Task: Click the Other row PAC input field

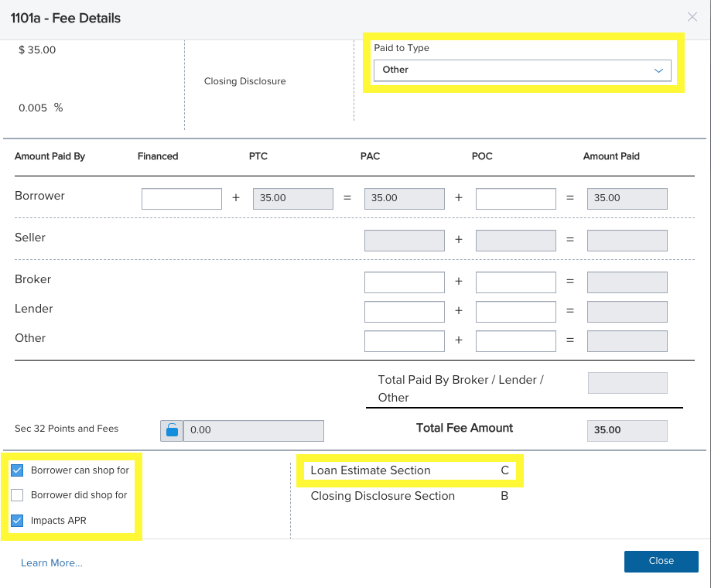Action: pos(405,341)
